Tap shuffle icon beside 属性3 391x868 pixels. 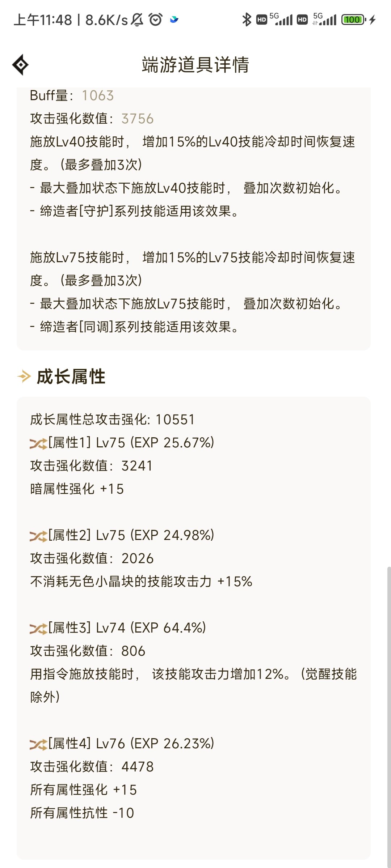click(38, 628)
